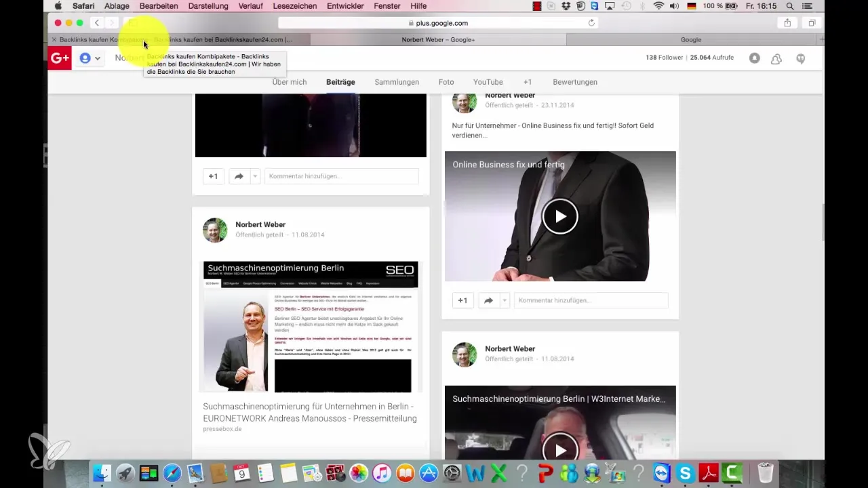Open the +1 profile tab
The height and width of the screenshot is (488, 868).
click(x=528, y=82)
